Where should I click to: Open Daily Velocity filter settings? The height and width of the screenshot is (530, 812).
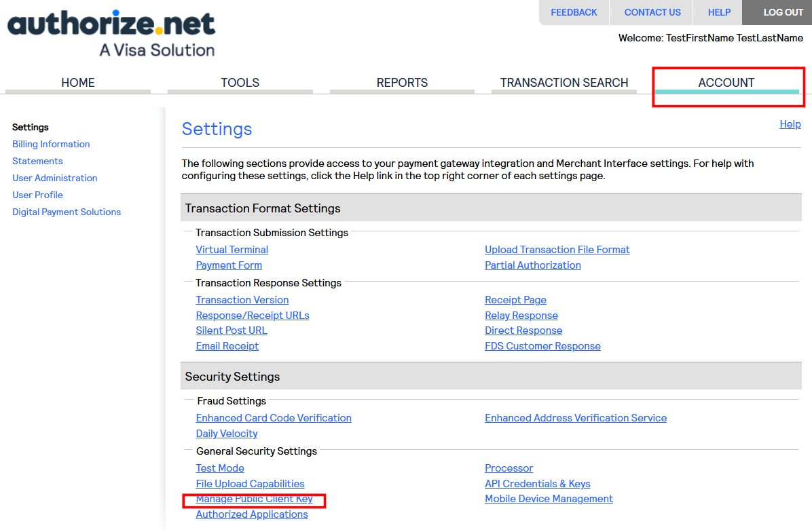pos(227,433)
